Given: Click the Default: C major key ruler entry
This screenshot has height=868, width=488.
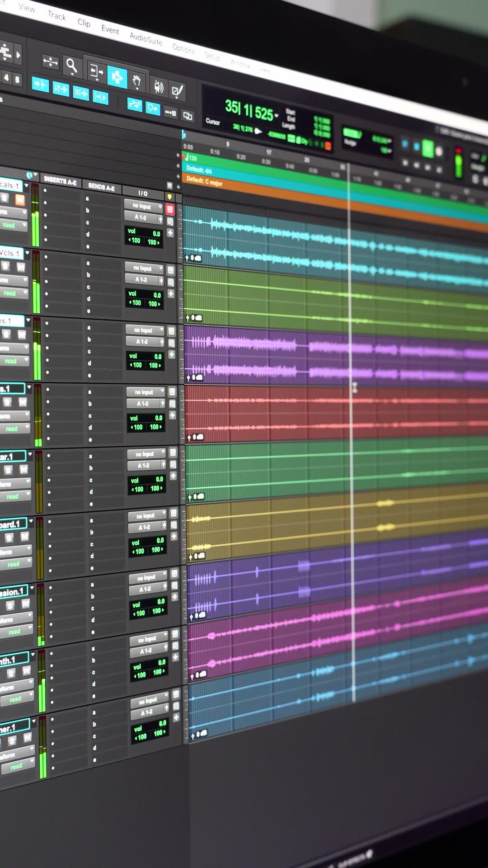Looking at the screenshot, I should 204,181.
